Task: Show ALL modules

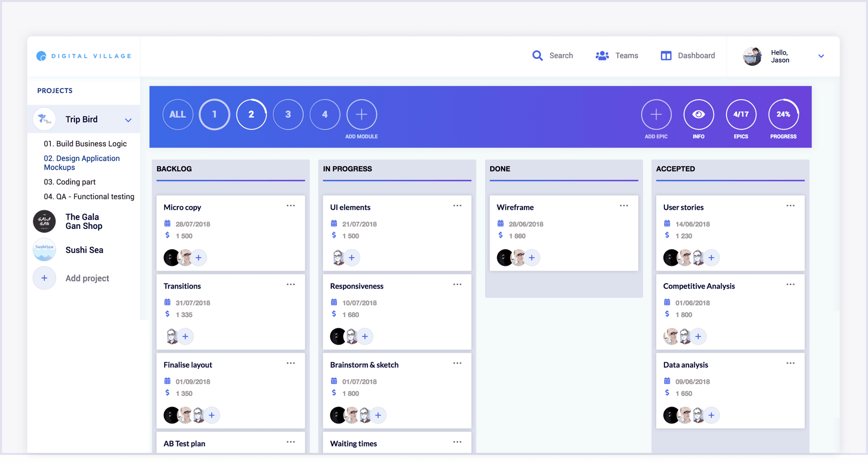Action: pos(177,115)
